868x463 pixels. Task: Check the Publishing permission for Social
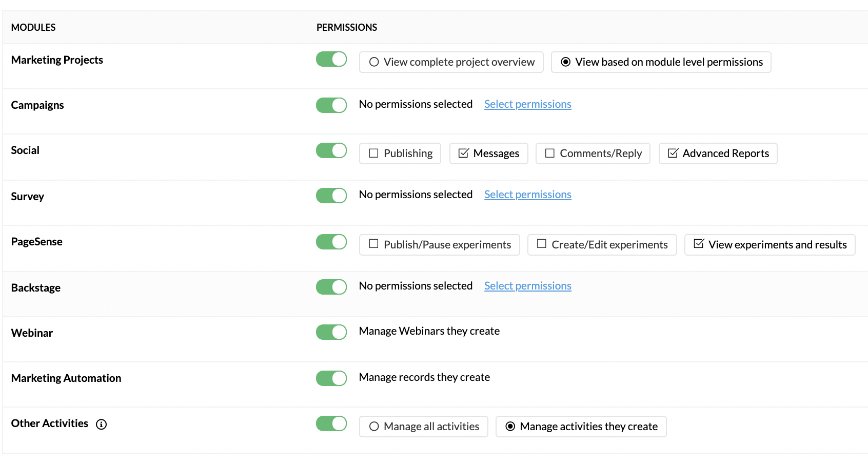click(400, 153)
